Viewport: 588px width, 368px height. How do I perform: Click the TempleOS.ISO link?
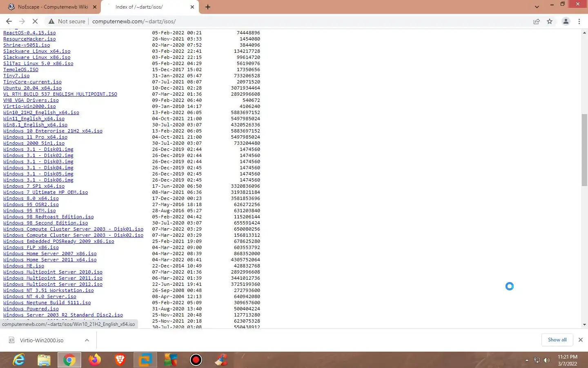pos(21,70)
